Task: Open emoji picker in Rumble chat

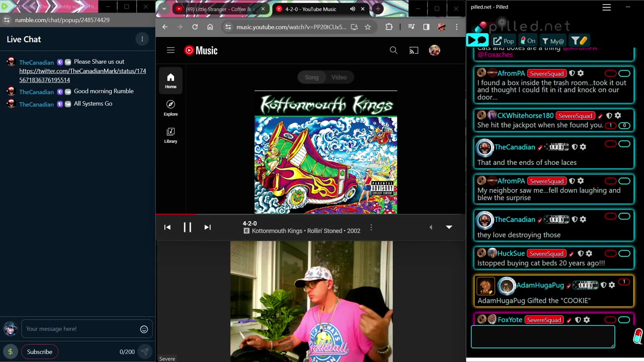Action: (x=144, y=329)
